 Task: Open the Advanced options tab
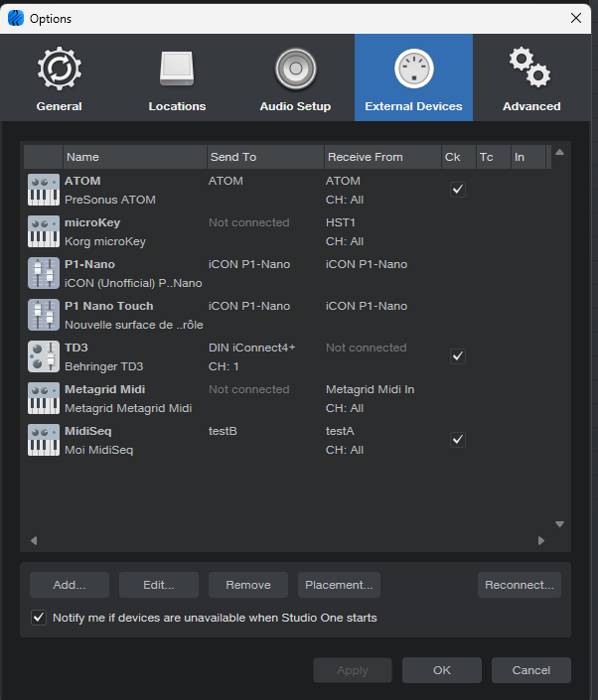(x=530, y=77)
